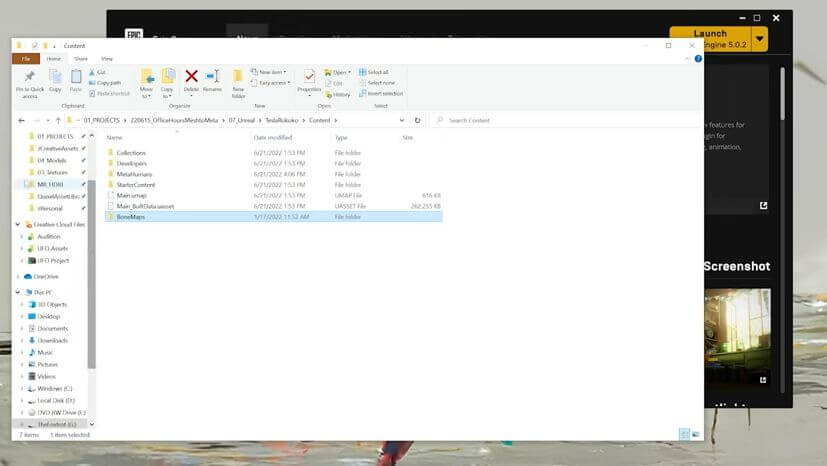Open the Open command dropdown
The height and width of the screenshot is (466, 827).
pos(338,72)
